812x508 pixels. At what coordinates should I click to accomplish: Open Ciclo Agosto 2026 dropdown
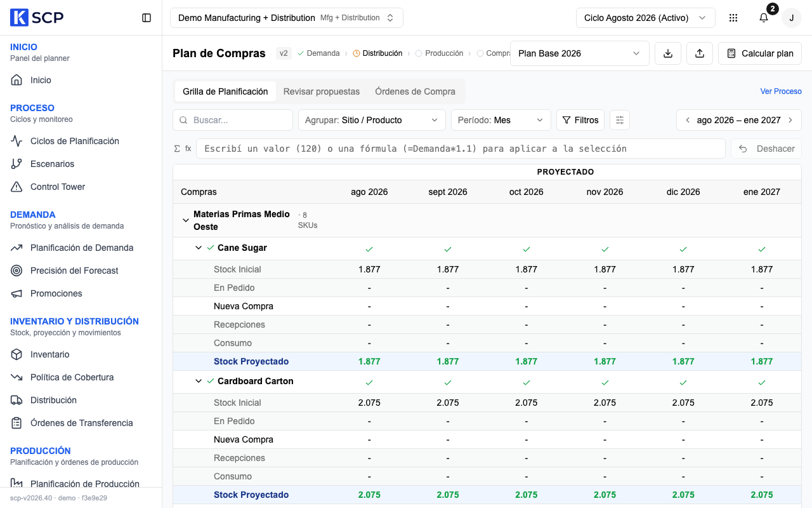pyautogui.click(x=646, y=18)
